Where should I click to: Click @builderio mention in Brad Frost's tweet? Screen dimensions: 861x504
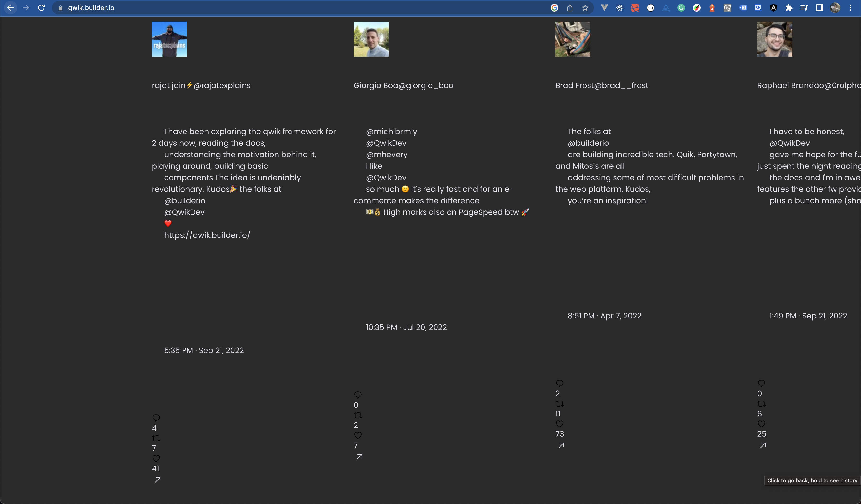click(588, 143)
